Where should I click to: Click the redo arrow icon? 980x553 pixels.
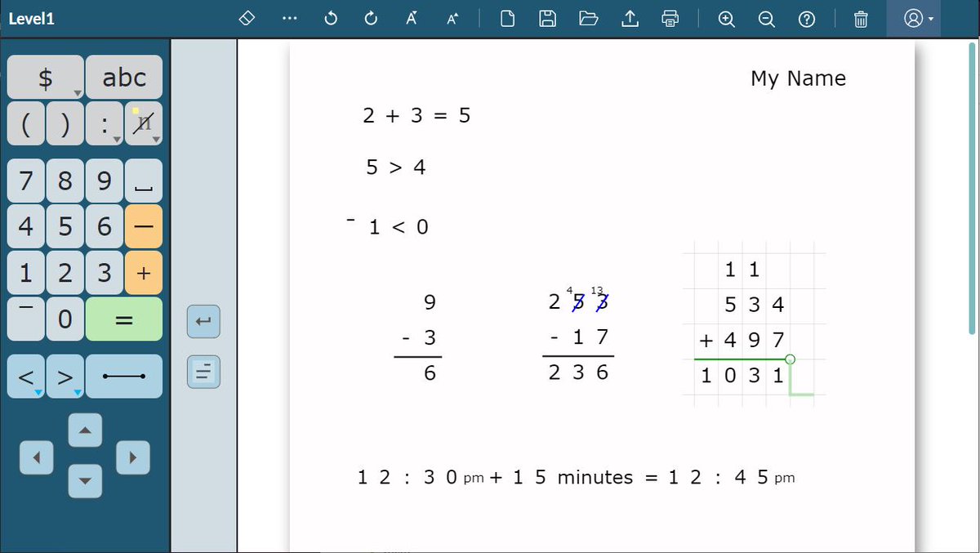[371, 18]
